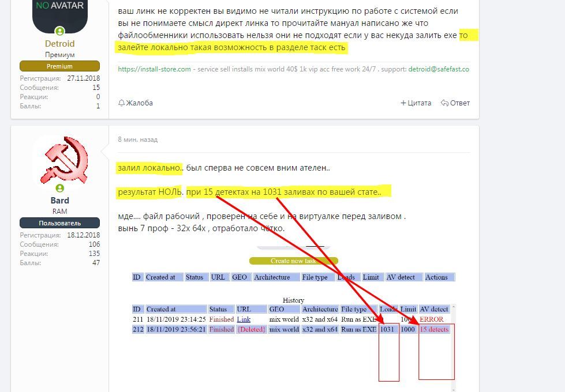Viewport: 565px width, 392px height.
Task: Click Detroid's Premium badge
Action: tap(59, 66)
